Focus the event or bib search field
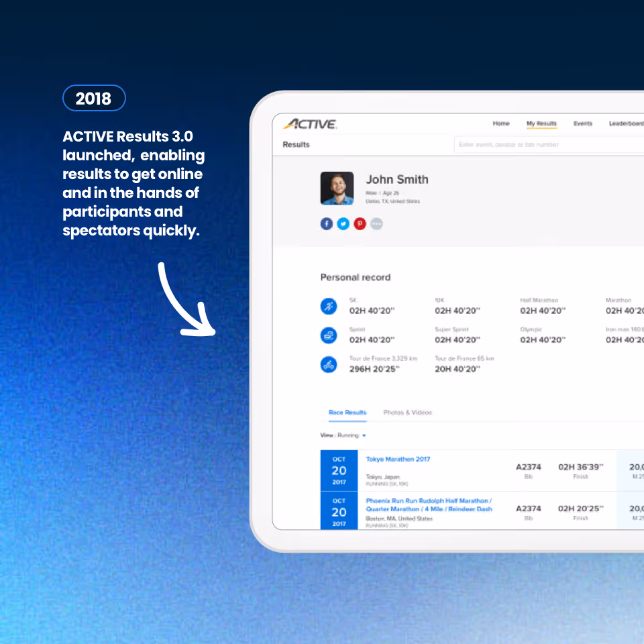The image size is (644, 644). (x=549, y=145)
